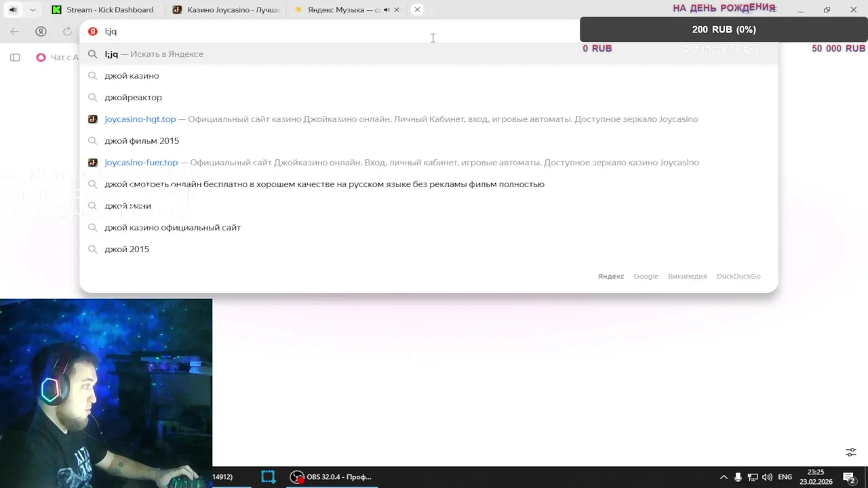Open the clock showing 23:25
Image resolution: width=868 pixels, height=488 pixels.
[816, 477]
